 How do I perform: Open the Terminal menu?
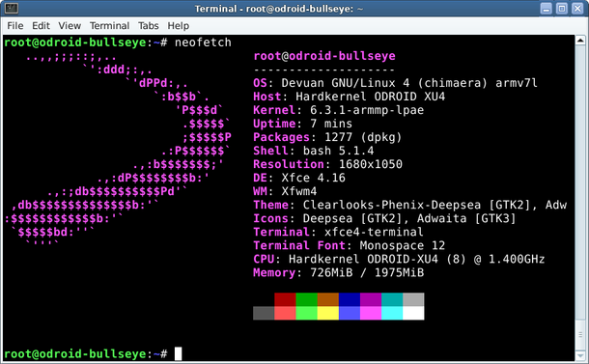[109, 25]
